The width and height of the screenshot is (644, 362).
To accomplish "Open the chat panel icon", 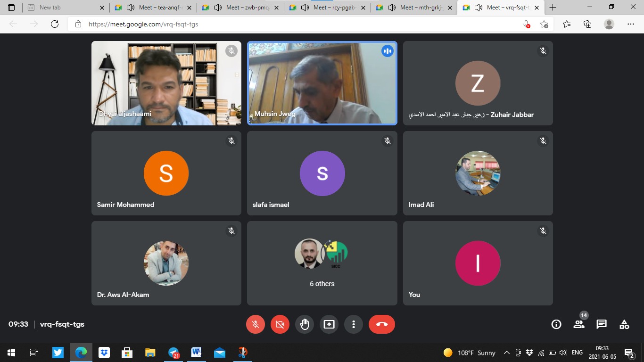I will [x=602, y=324].
